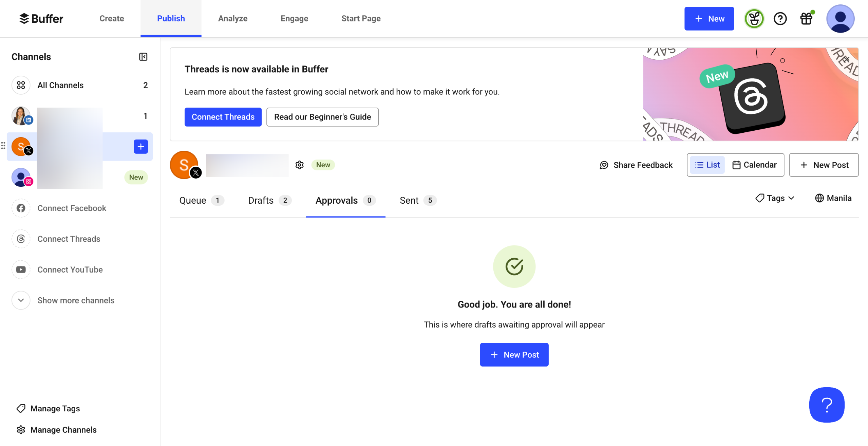Collapse the Channels sidebar panel icon
868x446 pixels.
pos(143,57)
